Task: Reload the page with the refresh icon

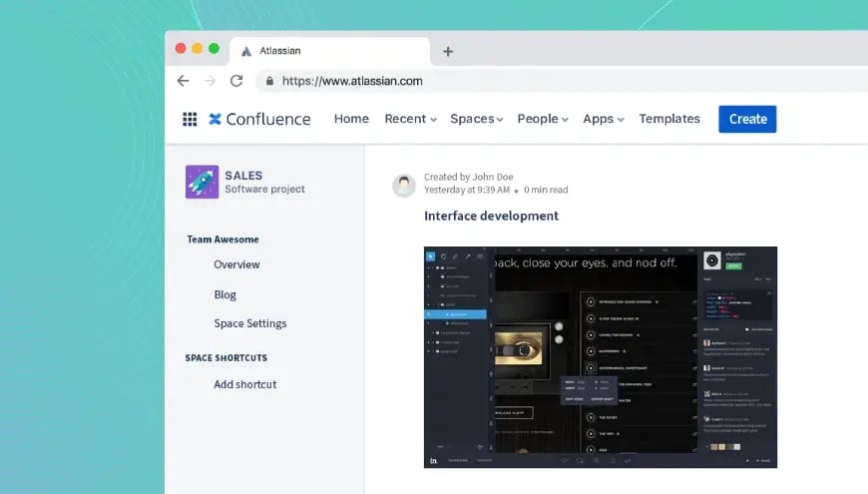Action: tap(236, 81)
